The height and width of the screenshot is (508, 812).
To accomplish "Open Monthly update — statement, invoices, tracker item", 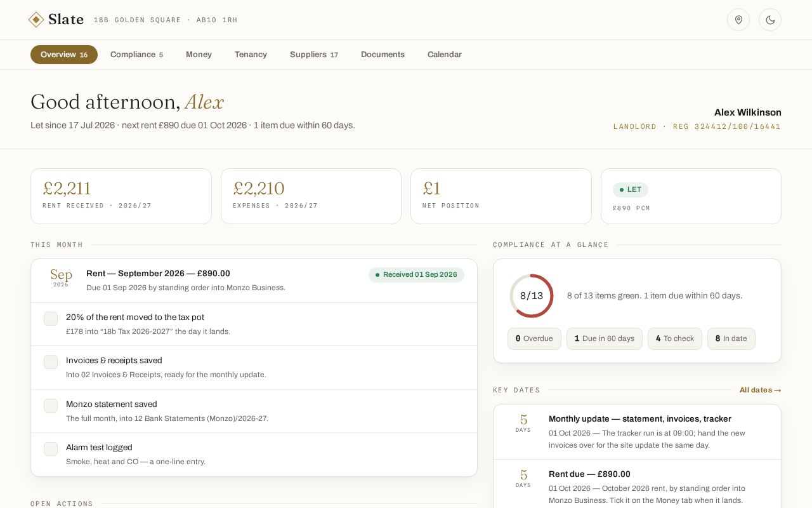I will pos(638,432).
